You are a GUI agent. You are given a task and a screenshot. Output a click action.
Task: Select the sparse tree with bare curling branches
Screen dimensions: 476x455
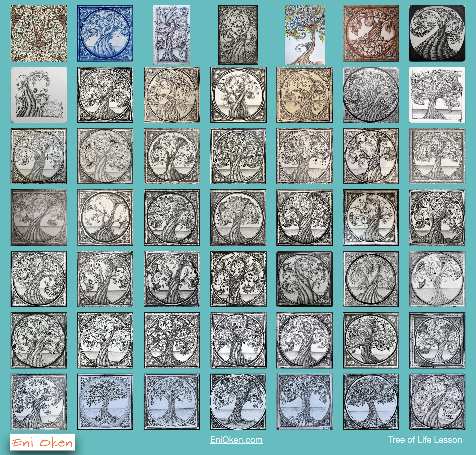coord(105,218)
